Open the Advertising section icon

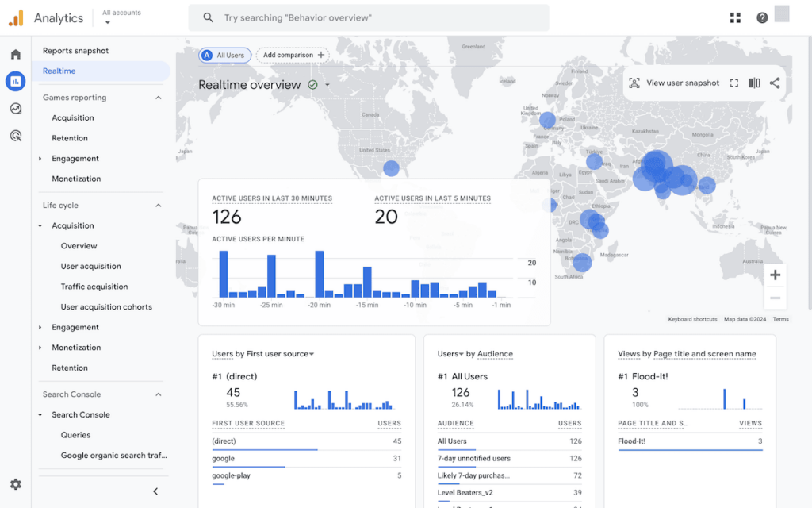point(16,136)
